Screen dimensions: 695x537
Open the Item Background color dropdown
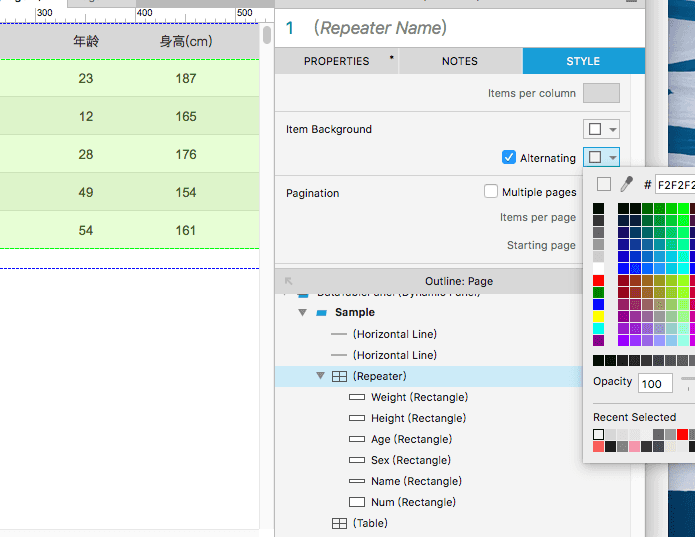pos(601,129)
